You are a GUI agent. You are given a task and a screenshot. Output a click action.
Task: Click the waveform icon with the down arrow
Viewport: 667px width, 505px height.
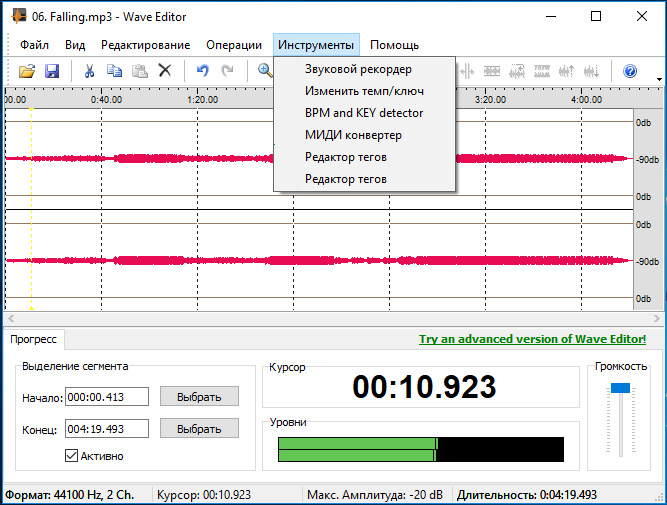pos(591,71)
